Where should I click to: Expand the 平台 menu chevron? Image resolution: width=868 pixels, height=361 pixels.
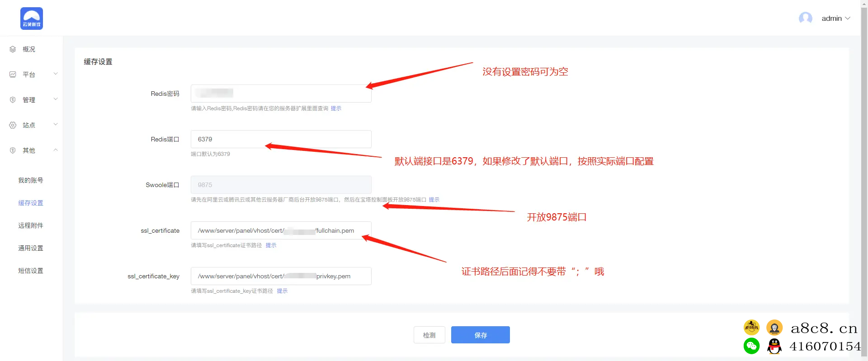tap(56, 74)
